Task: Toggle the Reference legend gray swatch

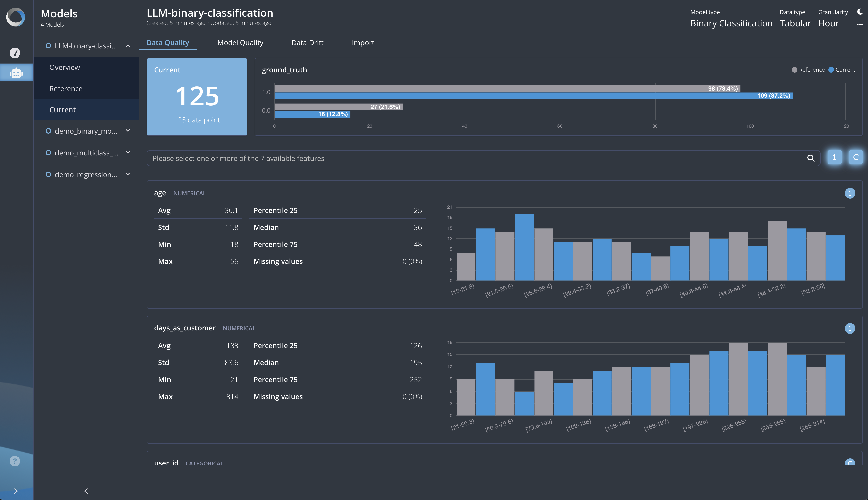Action: point(794,70)
